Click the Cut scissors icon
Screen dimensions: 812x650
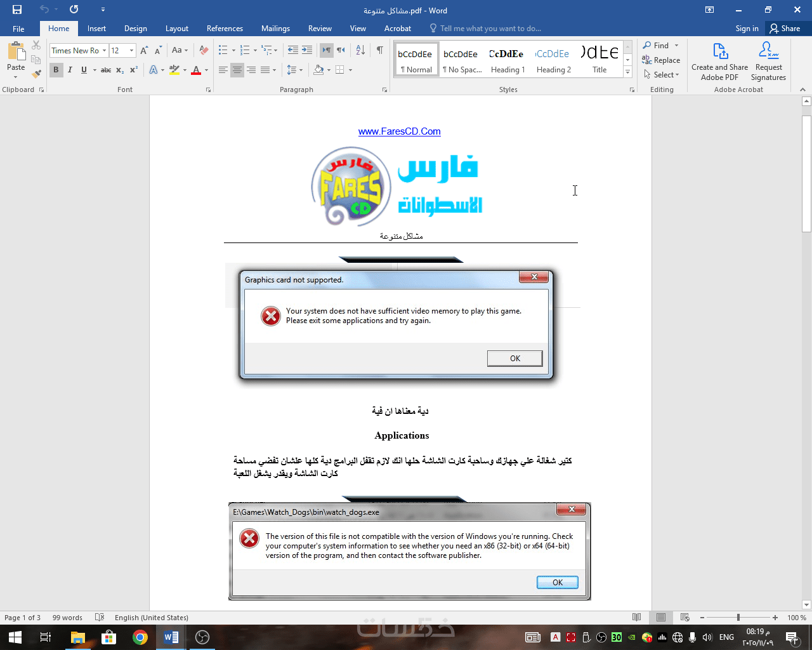(x=36, y=46)
